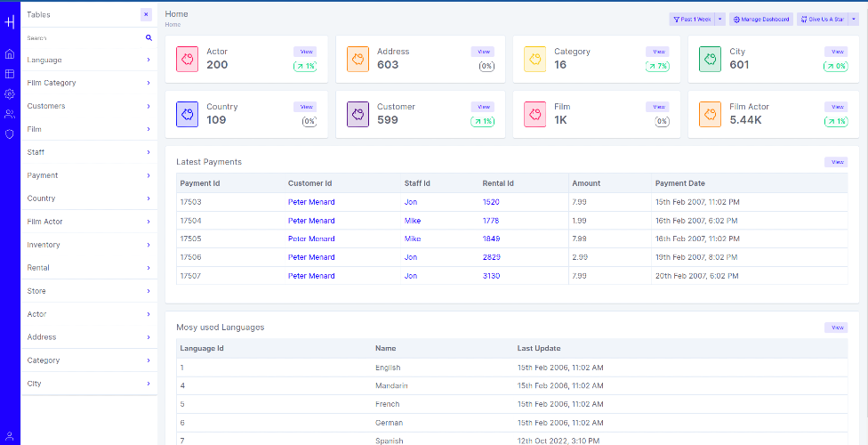Screen dimensions: 868x445
Task: Click into the Tables search field
Action: [83, 38]
